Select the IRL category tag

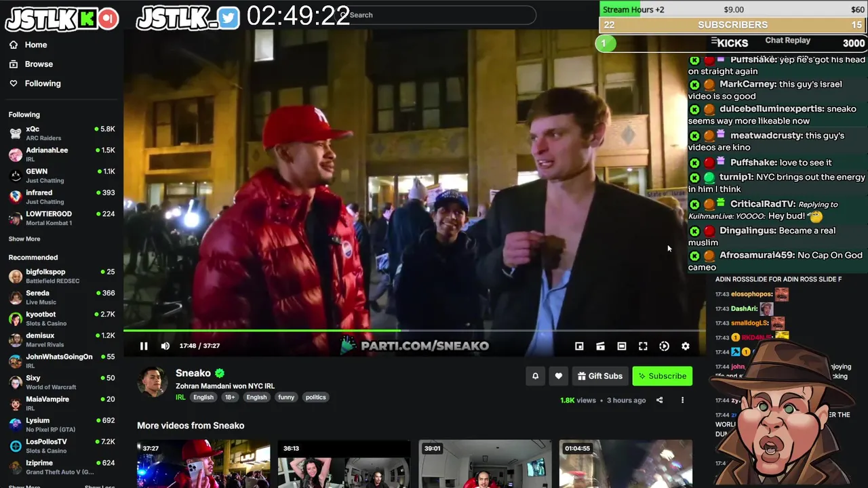tap(180, 397)
